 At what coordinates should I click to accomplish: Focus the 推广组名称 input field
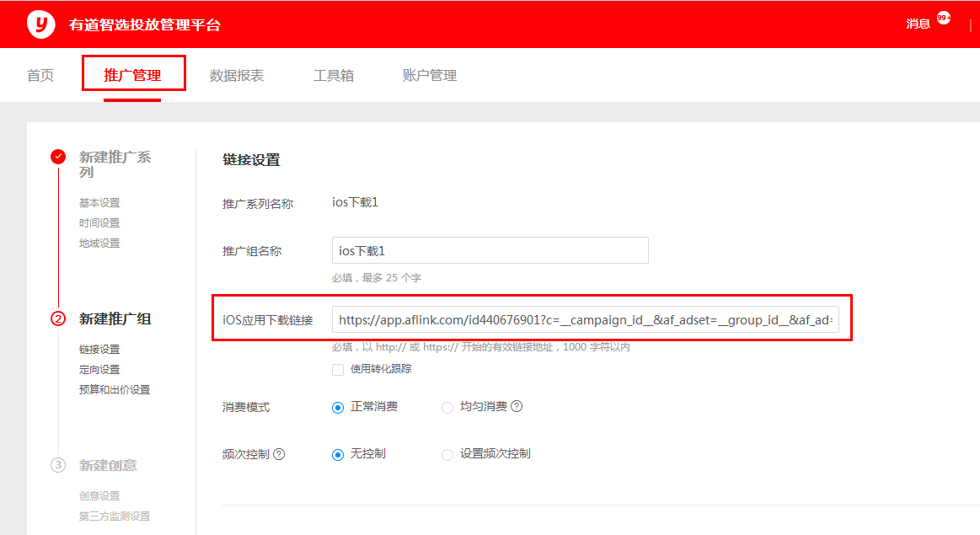[490, 250]
